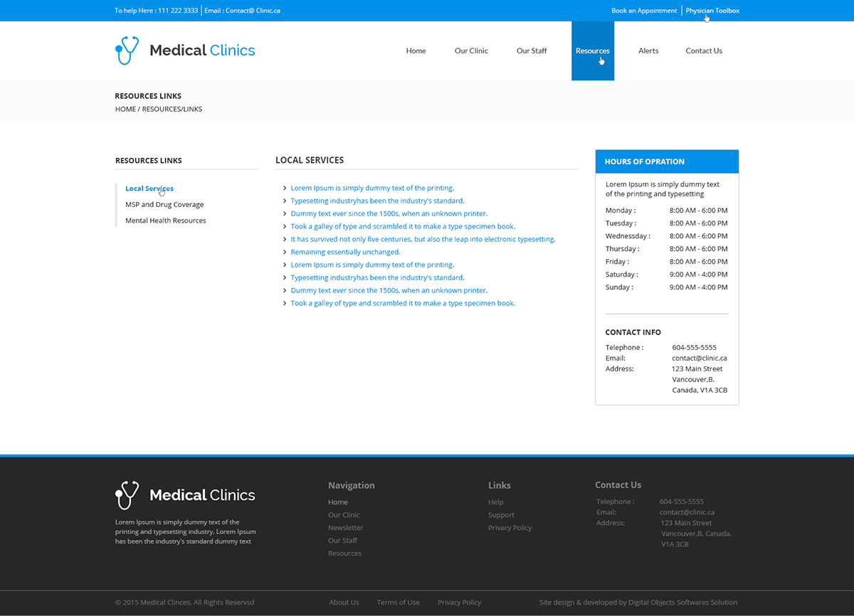Viewport: 854px width, 616px height.
Task: Open Digital Objects Softwares Solution in the footer
Action: (682, 602)
